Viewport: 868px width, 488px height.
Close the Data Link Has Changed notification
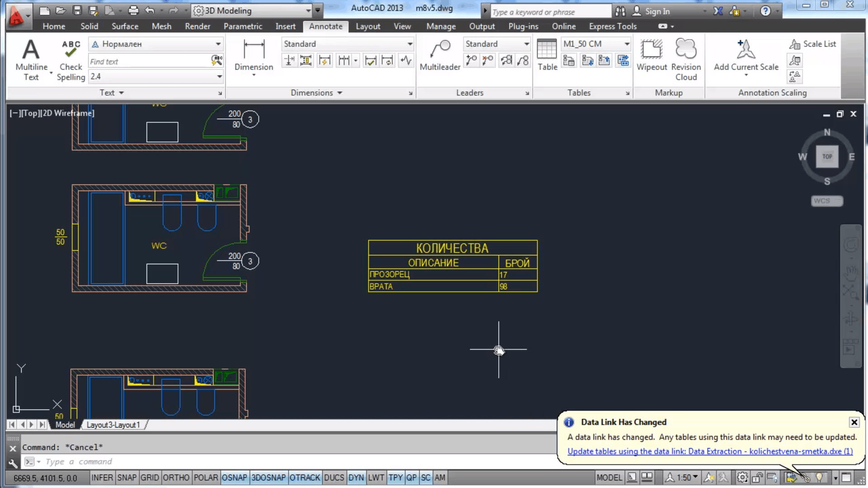point(854,422)
